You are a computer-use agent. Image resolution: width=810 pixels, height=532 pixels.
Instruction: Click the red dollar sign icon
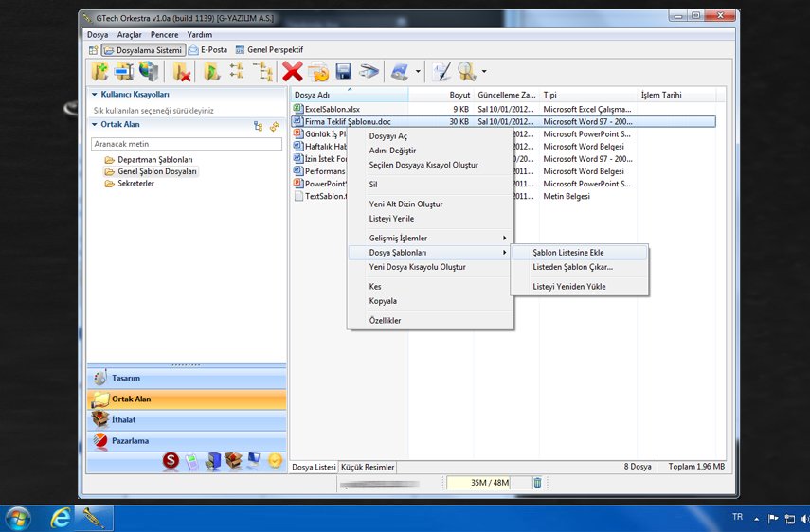[171, 461]
